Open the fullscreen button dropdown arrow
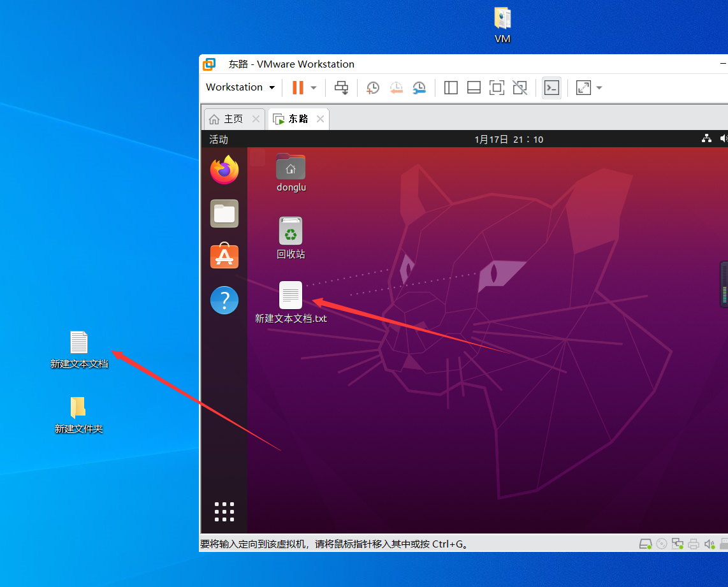 tap(598, 87)
